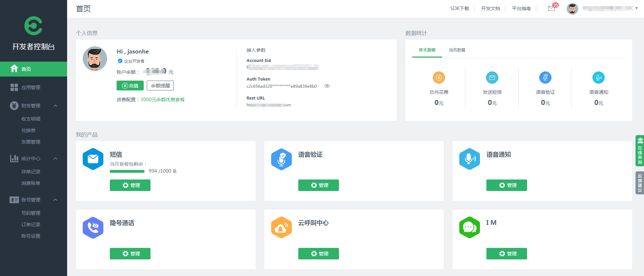Click the IM chat bubble icon
644x276 pixels.
coord(469,227)
